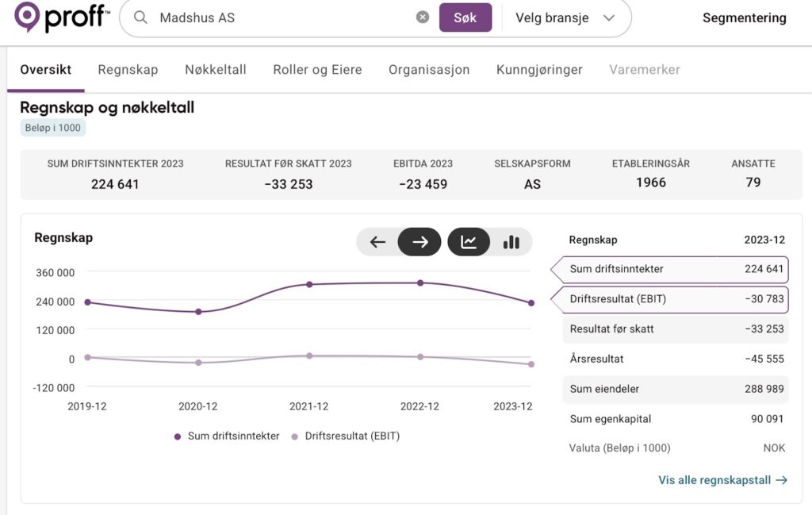
Task: Toggle Sum driftsinntekter legend series
Action: coord(226,436)
